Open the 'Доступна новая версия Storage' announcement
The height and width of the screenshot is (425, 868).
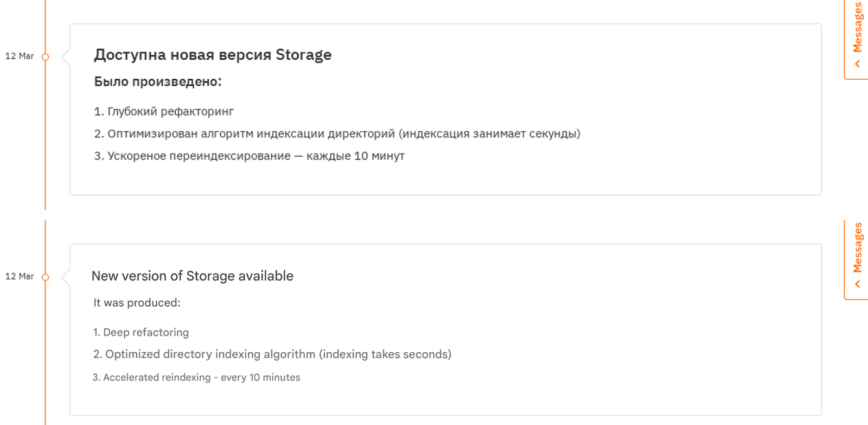tap(213, 54)
